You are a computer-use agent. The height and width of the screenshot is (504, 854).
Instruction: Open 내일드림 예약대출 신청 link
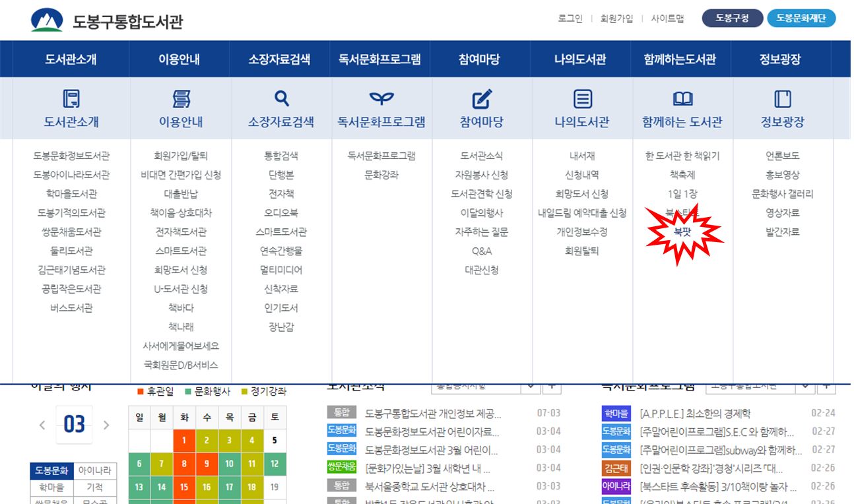click(x=582, y=213)
